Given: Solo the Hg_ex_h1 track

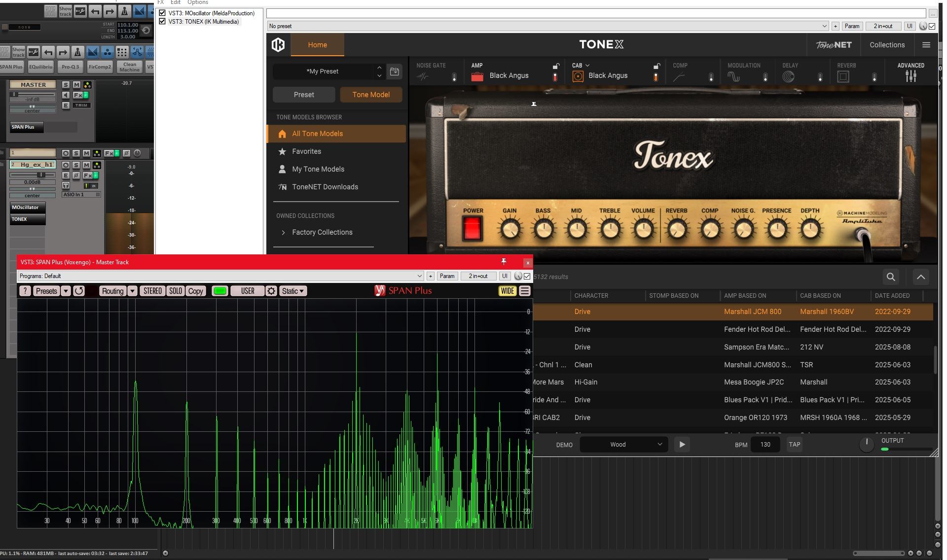Looking at the screenshot, I should click(76, 165).
